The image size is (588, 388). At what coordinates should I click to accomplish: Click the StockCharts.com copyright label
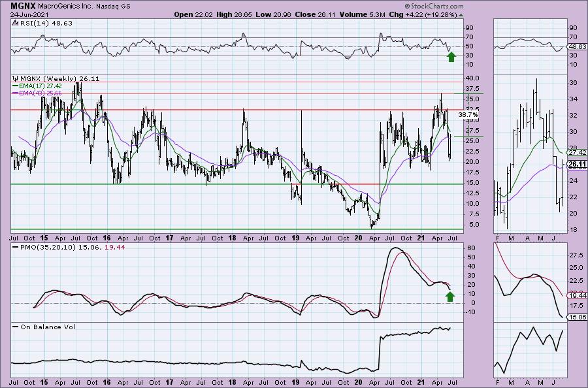[x=434, y=6]
